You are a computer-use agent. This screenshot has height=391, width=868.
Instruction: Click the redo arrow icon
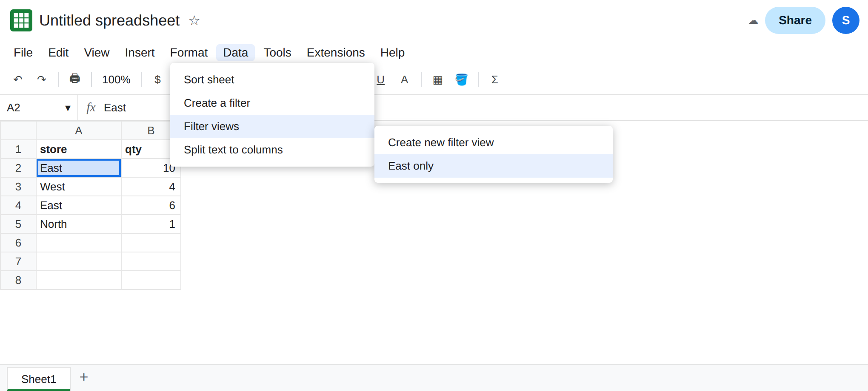pos(42,79)
